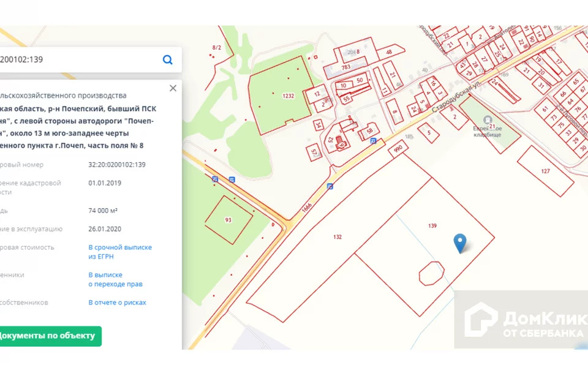
Task: Click the 'Стародубская ул.' street label
Action: (x=456, y=97)
